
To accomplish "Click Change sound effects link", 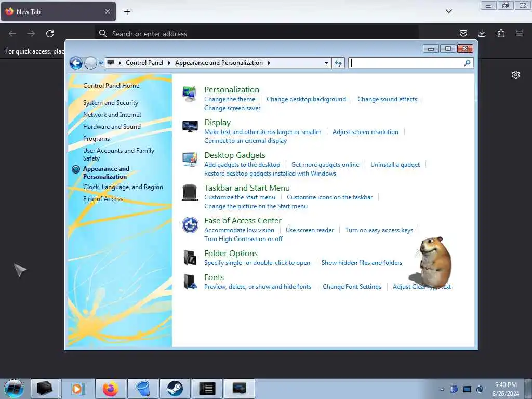I will click(x=388, y=99).
